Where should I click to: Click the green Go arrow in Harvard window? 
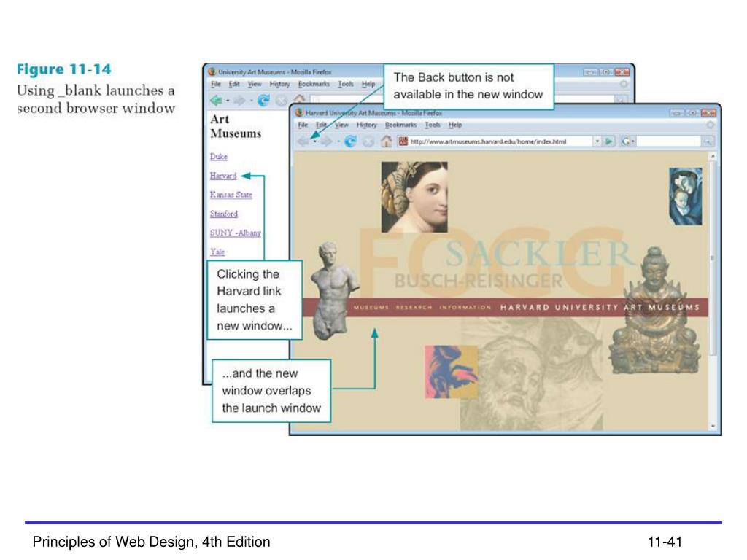(609, 141)
